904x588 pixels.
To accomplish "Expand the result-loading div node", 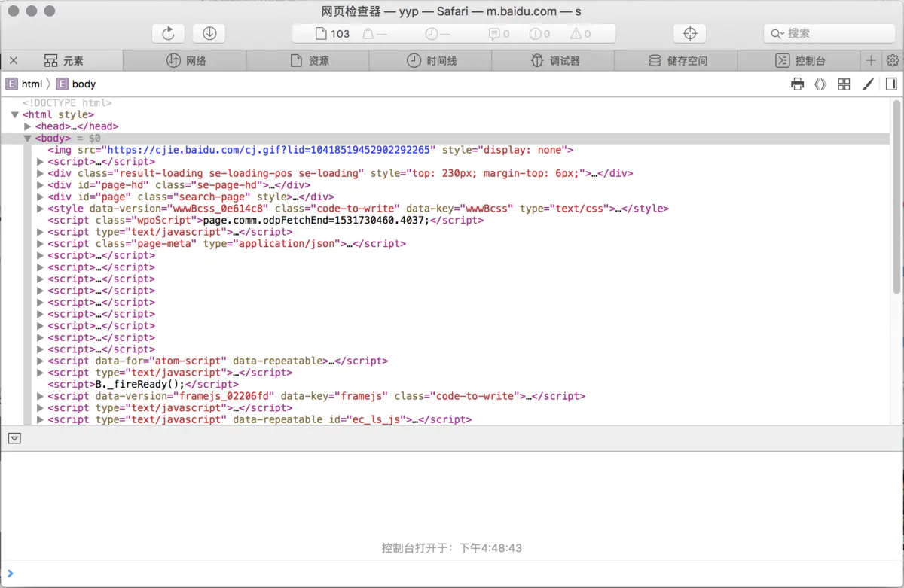I will [x=41, y=173].
